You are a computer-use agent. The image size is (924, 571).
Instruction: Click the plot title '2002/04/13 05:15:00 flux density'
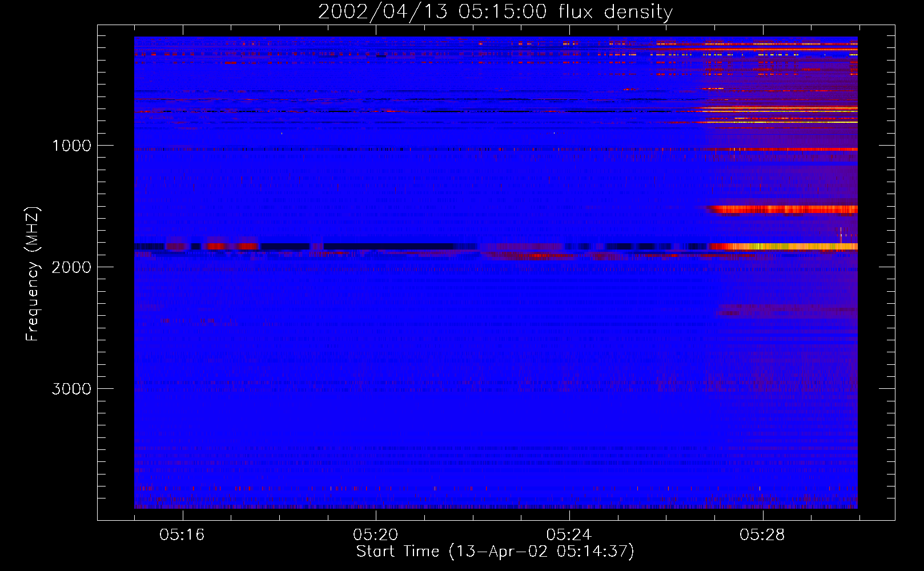(x=495, y=11)
